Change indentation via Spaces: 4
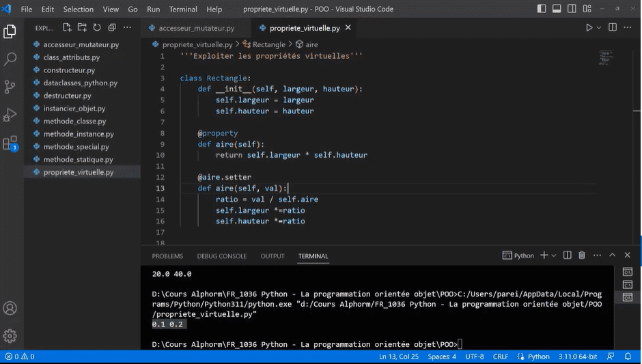The image size is (642, 364). point(442,356)
